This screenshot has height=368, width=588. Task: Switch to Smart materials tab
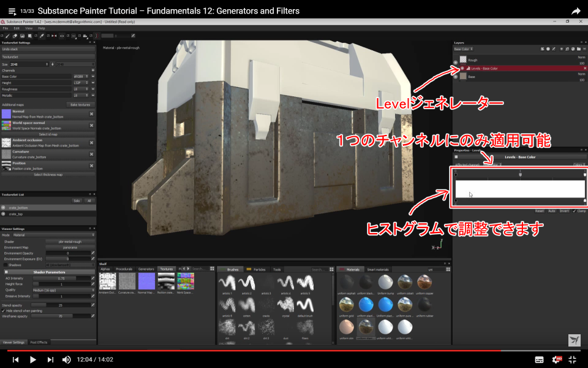[x=378, y=269]
